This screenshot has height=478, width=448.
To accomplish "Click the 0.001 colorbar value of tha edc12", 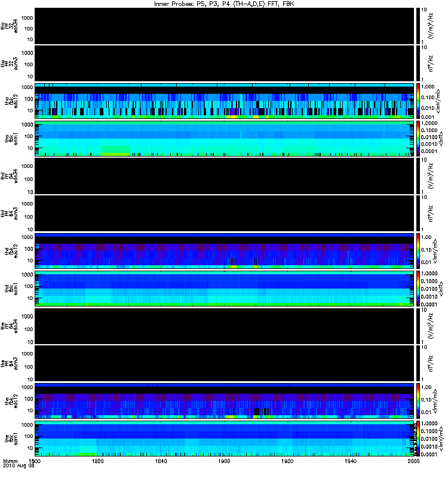I will click(428, 117).
